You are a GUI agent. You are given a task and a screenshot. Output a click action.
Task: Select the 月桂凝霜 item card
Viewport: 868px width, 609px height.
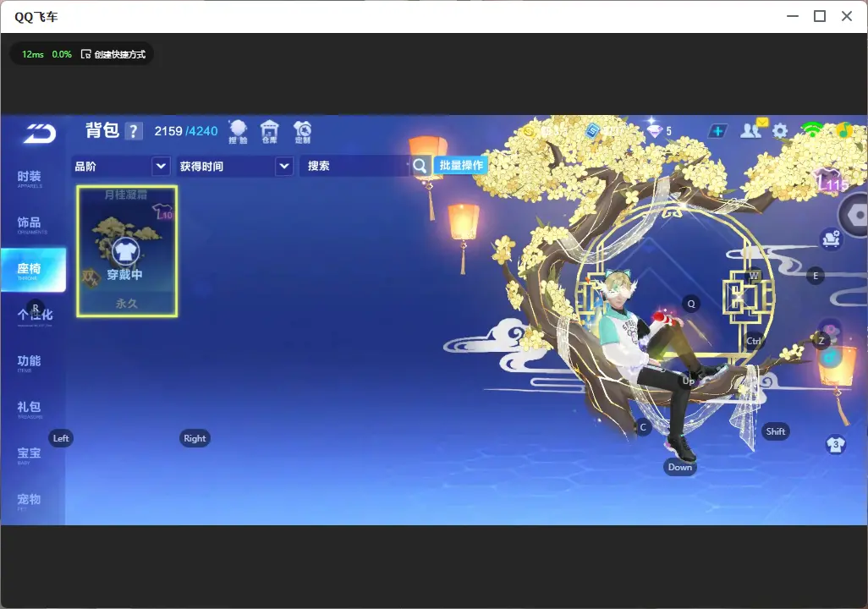point(127,251)
